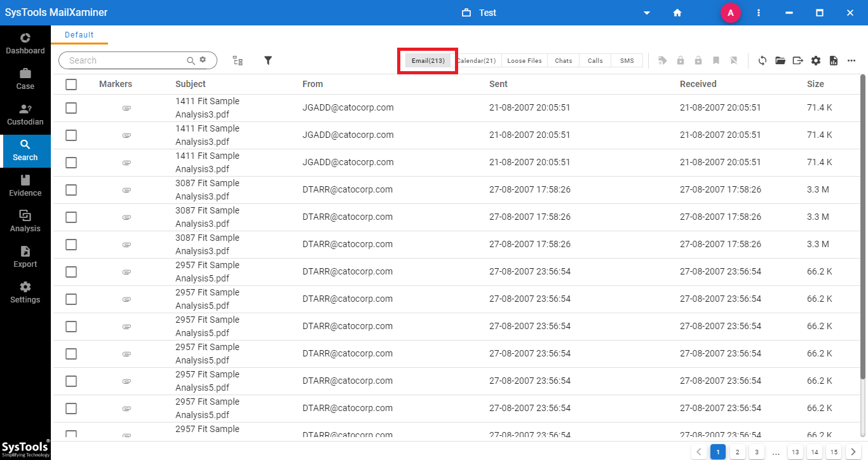Click the remove bookmark icon
This screenshot has height=460, width=868.
[734, 60]
